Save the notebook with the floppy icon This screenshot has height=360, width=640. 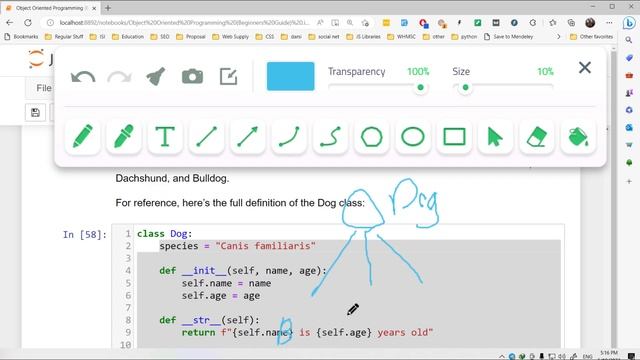pos(35,113)
